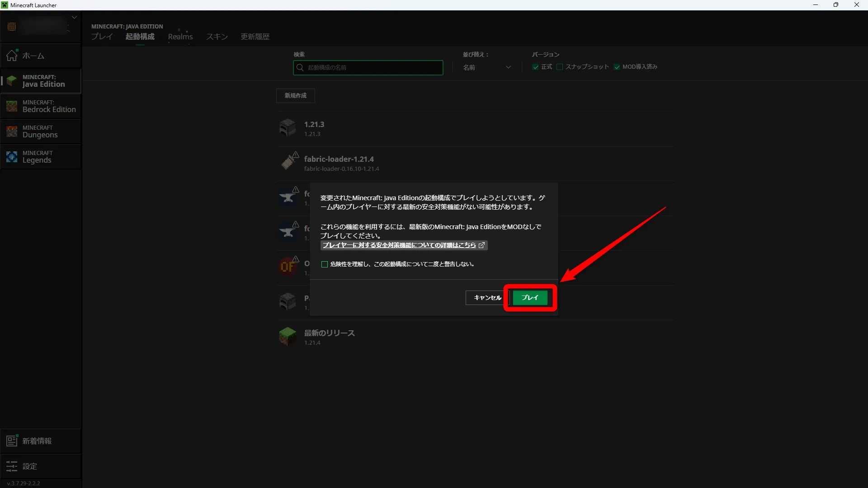Viewport: 868px width, 488px height.
Task: Toggle the スナップショット checkbox
Action: 560,67
